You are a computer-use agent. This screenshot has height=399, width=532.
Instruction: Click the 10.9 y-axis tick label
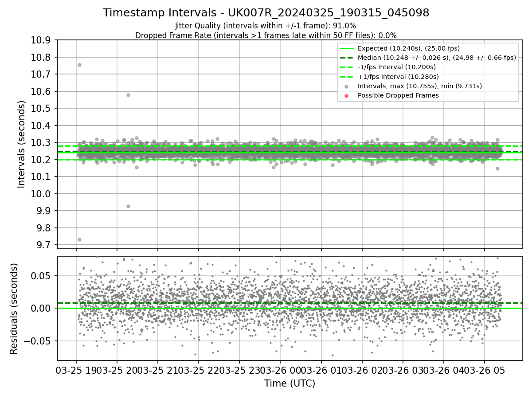pyautogui.click(x=41, y=40)
